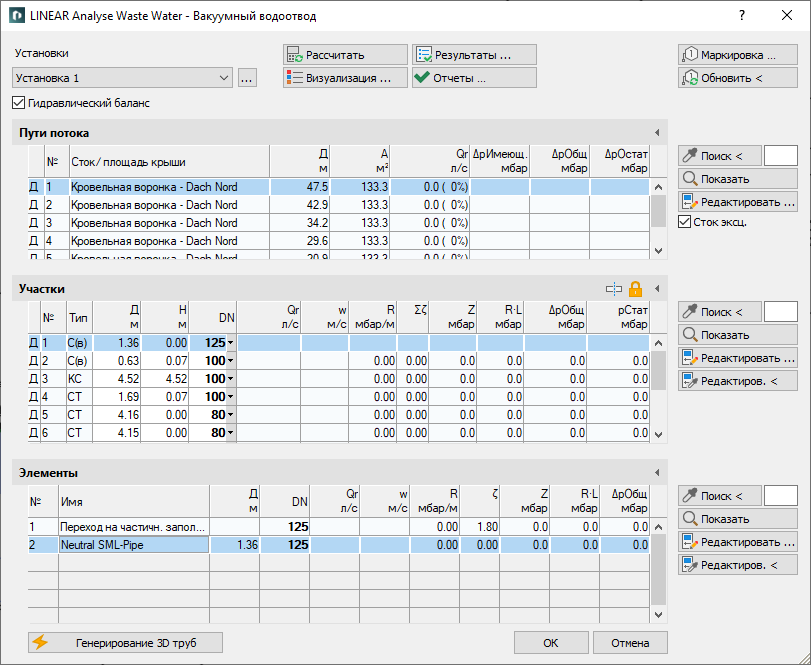The height and width of the screenshot is (665, 811).
Task: Click the ellipsis button beside Установка 1
Action: [247, 78]
